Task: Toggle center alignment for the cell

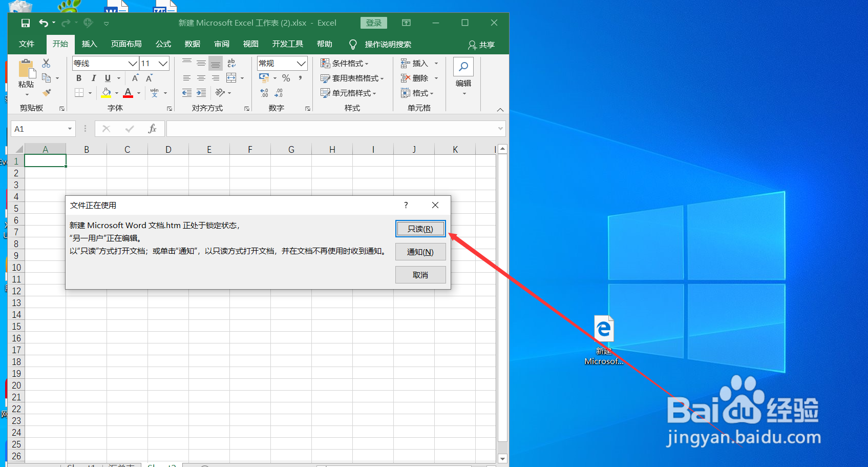Action: tap(201, 78)
